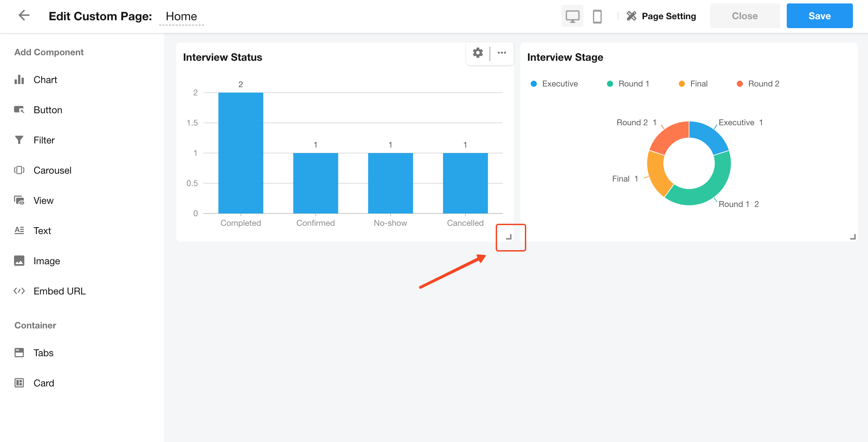Click the Completed axis label
This screenshot has width=868, height=442.
pyautogui.click(x=241, y=223)
